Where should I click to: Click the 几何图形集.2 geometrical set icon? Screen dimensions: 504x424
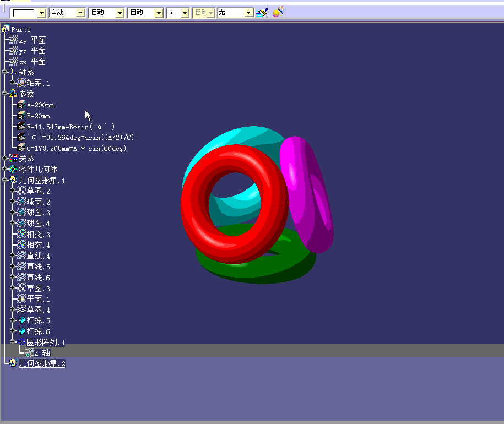pyautogui.click(x=13, y=363)
